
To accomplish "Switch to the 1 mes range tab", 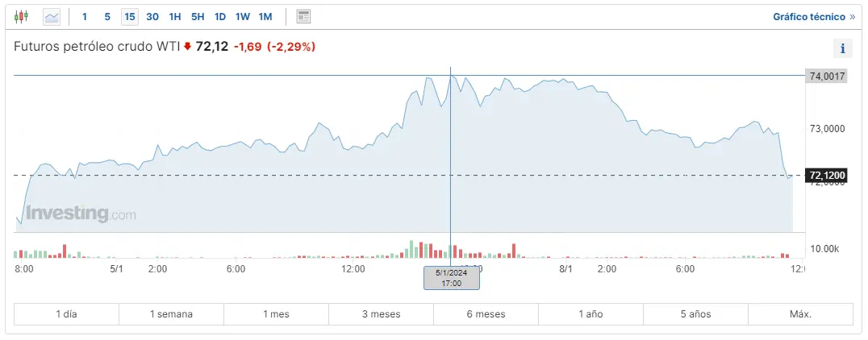I will pos(276,314).
